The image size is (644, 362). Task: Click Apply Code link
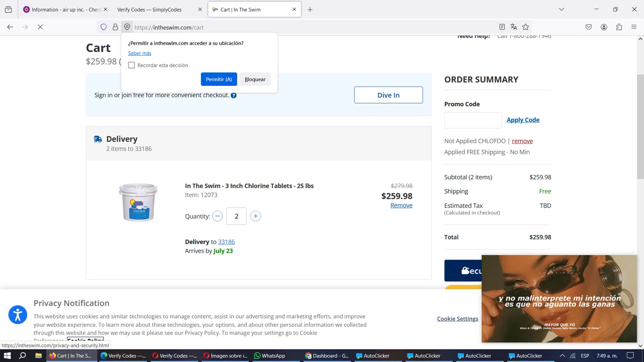[x=523, y=120]
